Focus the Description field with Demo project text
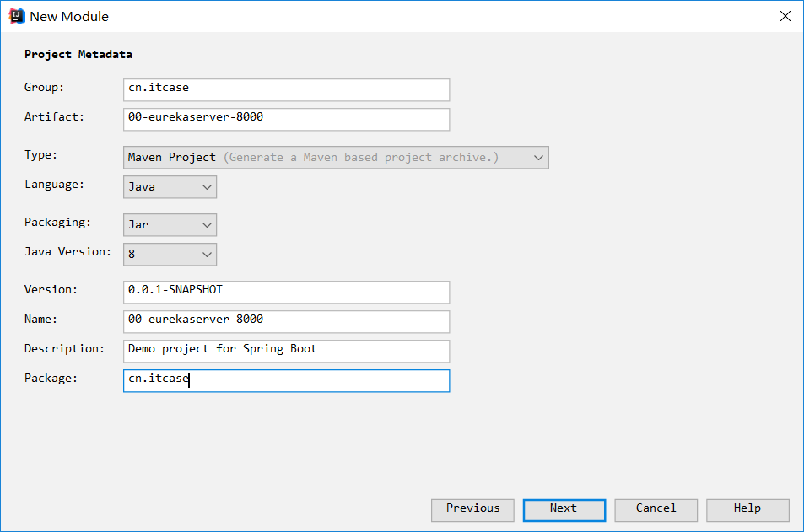 286,351
